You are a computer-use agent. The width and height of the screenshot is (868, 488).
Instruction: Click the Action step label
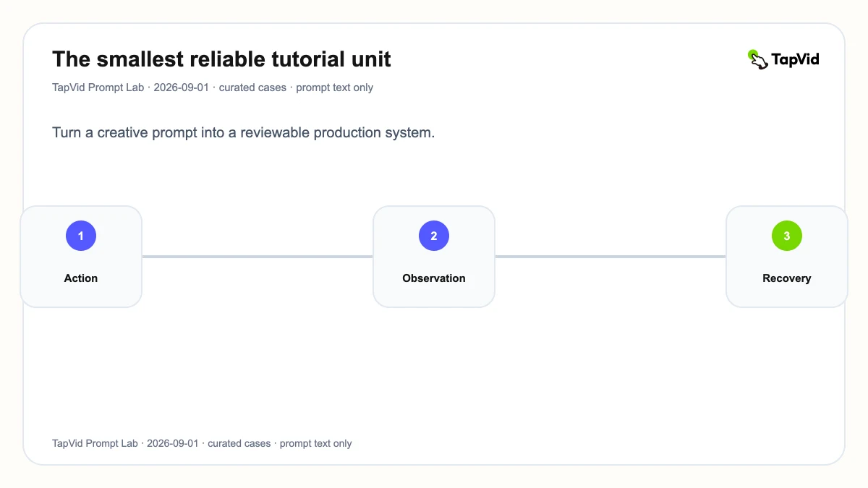click(81, 278)
